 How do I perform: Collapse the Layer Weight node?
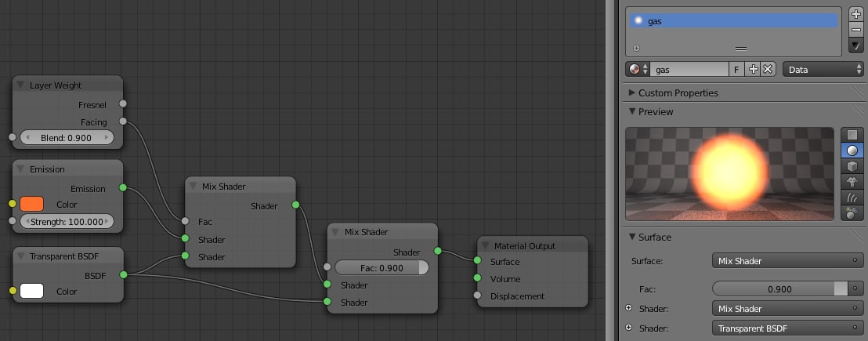[20, 85]
